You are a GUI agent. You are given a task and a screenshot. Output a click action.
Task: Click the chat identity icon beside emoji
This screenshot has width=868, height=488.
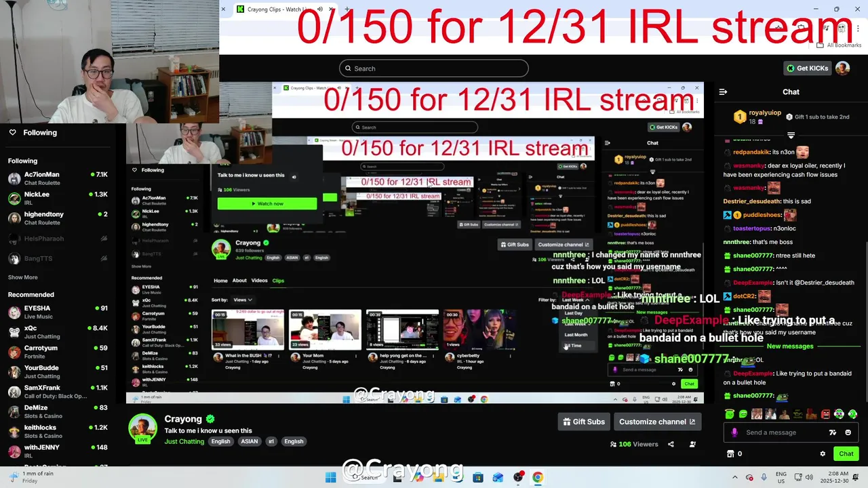[x=833, y=432]
